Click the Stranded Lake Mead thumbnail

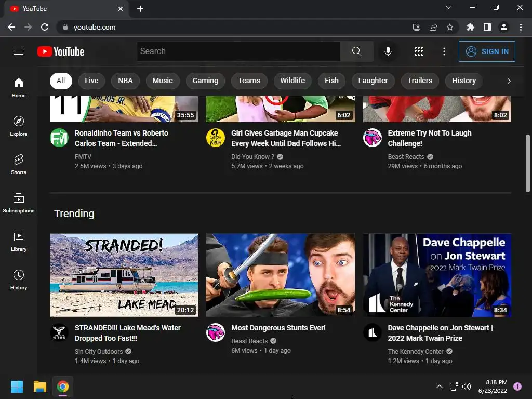(x=124, y=275)
